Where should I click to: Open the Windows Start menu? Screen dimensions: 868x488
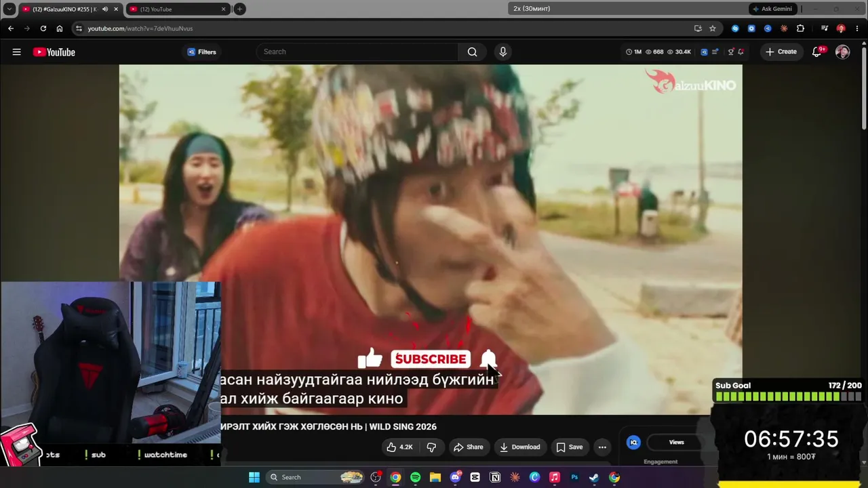pos(254,477)
